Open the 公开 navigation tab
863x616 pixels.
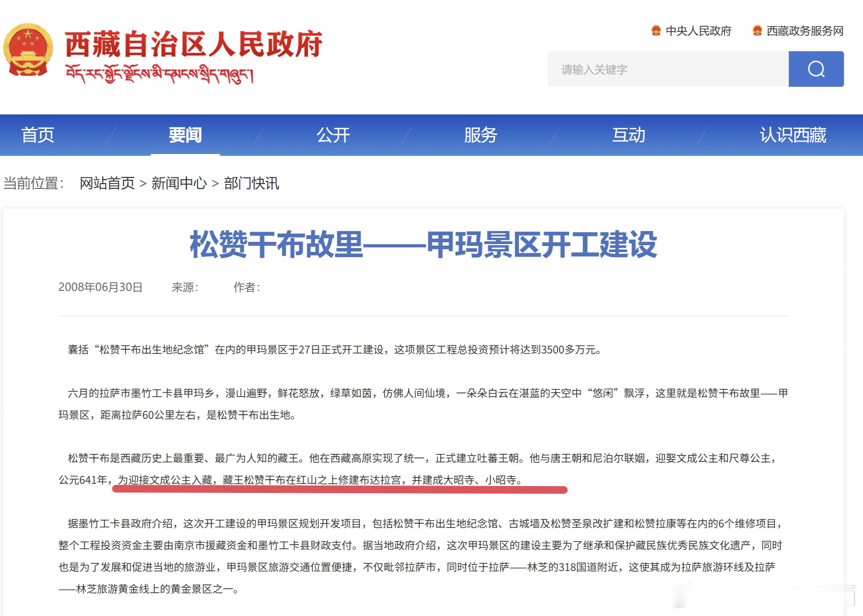(333, 135)
